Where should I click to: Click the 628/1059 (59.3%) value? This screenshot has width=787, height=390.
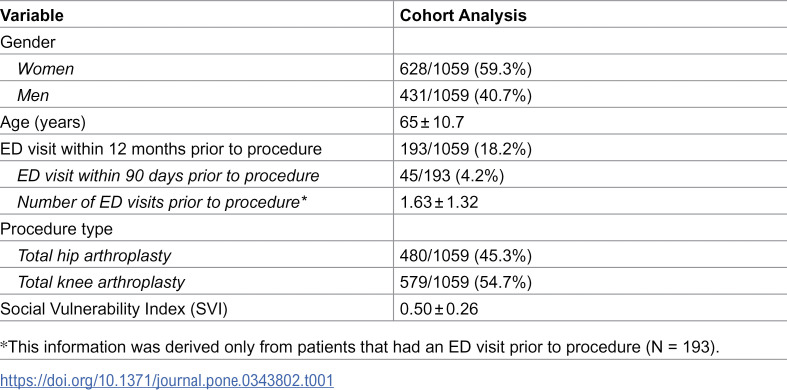tap(465, 69)
